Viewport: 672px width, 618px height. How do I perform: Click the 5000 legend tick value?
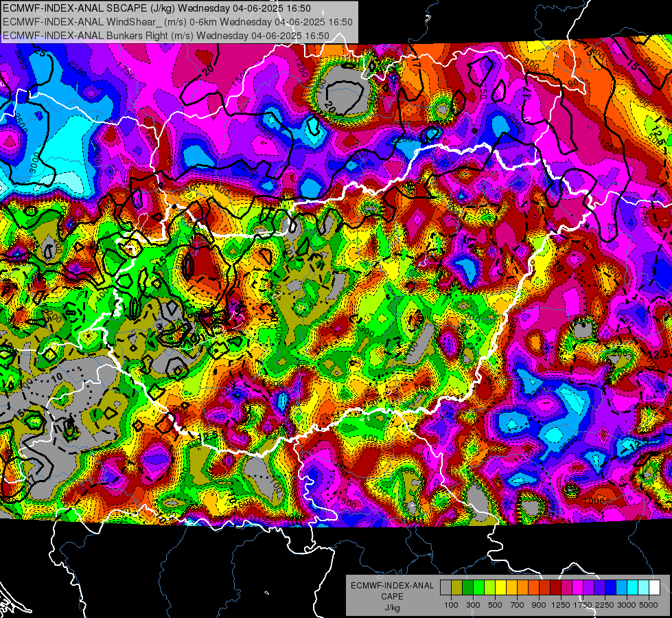tap(649, 605)
